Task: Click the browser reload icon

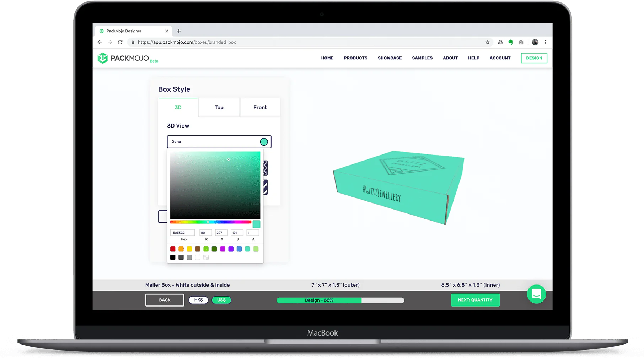Action: tap(120, 42)
